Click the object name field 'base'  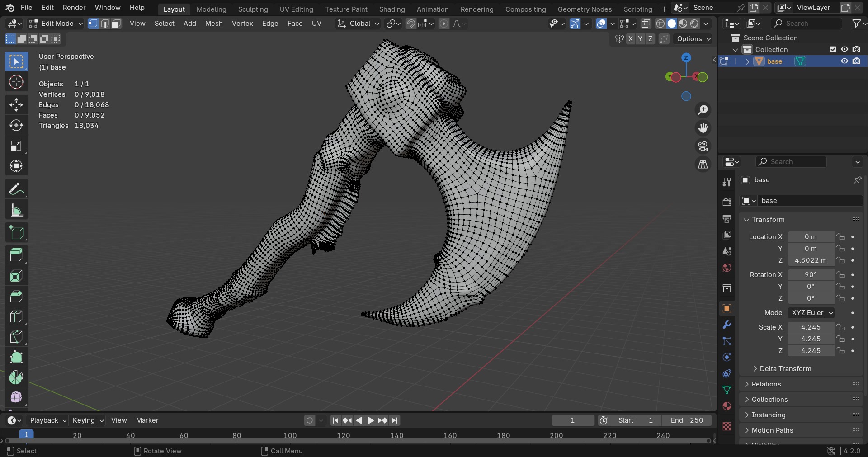tap(810, 201)
